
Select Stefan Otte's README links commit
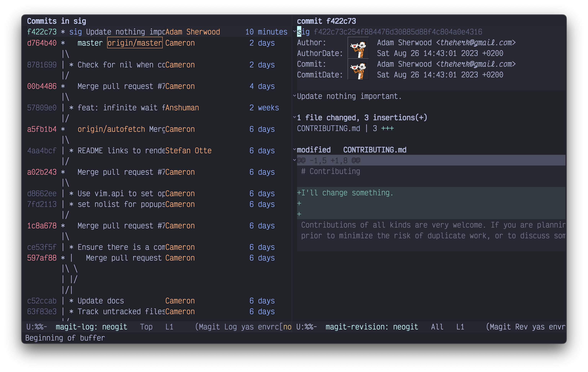coord(42,151)
